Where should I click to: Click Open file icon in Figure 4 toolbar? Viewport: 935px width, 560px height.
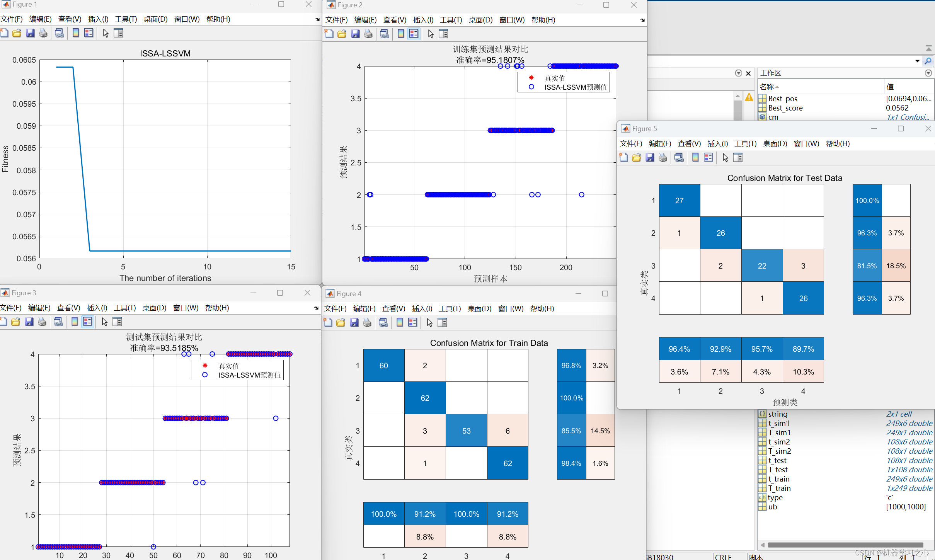pos(341,323)
